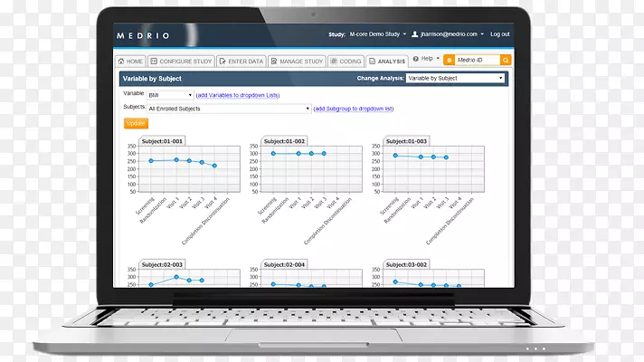Expand the M-core Demo Study selector
This screenshot has height=362, width=644.
click(378, 34)
